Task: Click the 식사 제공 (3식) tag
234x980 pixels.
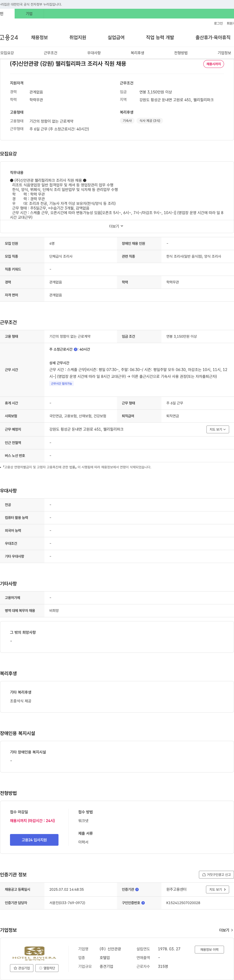Action: tap(150, 121)
